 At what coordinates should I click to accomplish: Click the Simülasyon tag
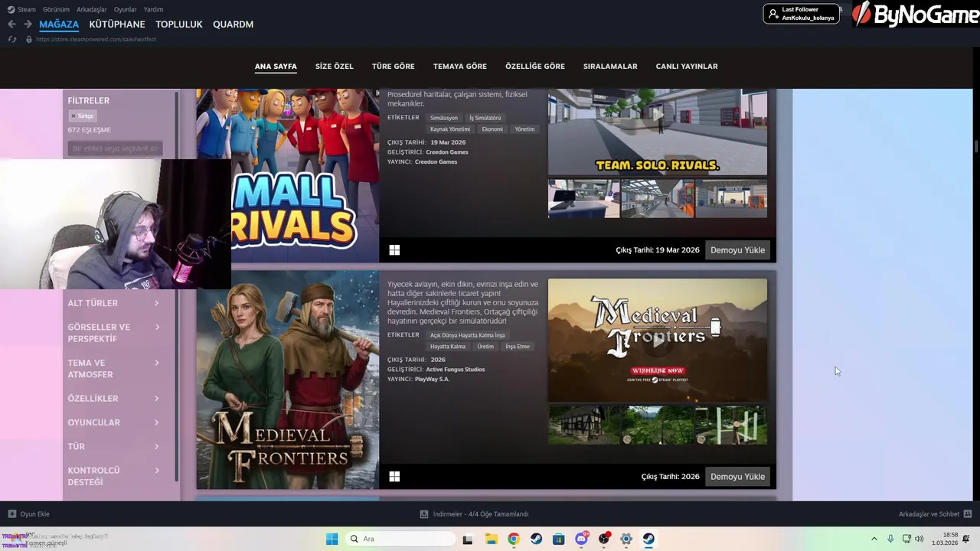pyautogui.click(x=444, y=118)
